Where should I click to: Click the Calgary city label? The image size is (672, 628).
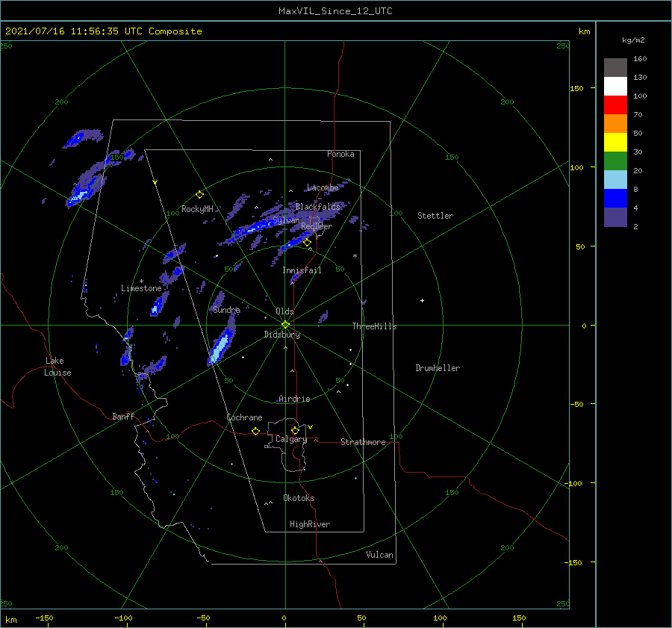[x=291, y=439]
